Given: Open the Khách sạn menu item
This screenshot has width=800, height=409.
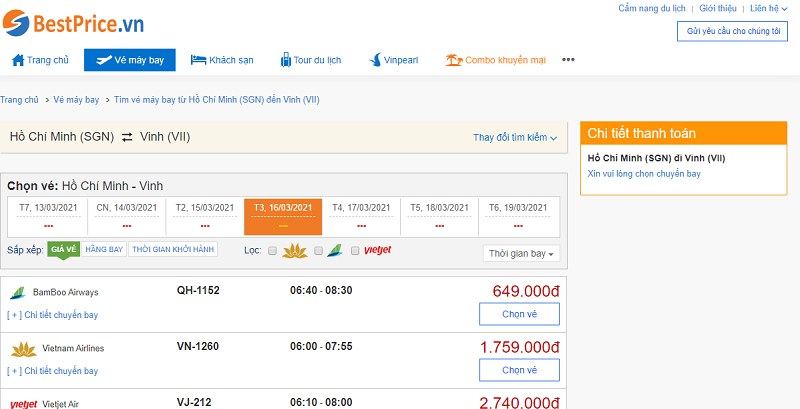Looking at the screenshot, I should [222, 60].
